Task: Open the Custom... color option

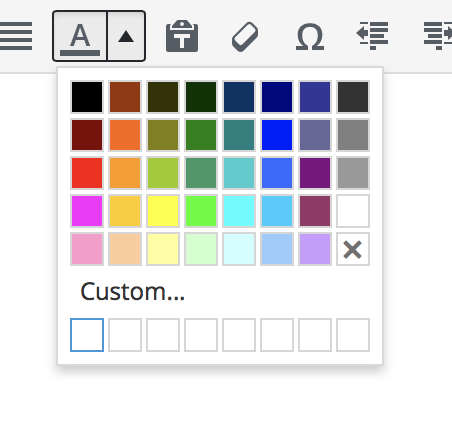Action: point(132,292)
